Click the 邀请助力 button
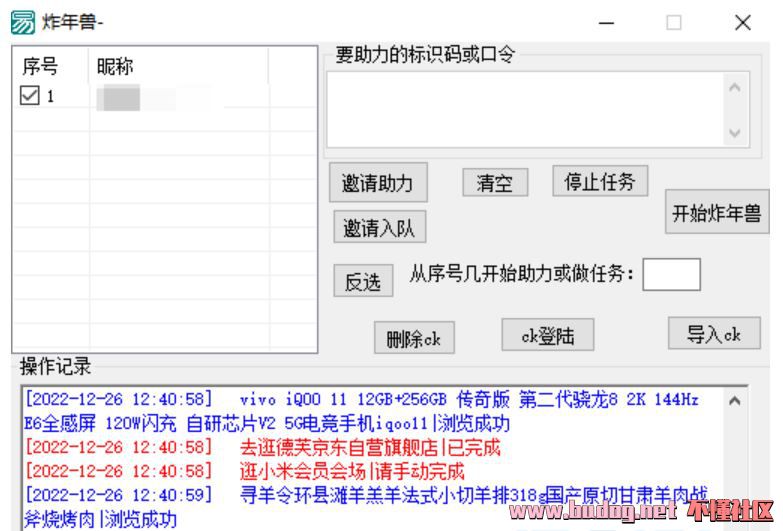Viewport: 783px width, 531px height. click(378, 184)
